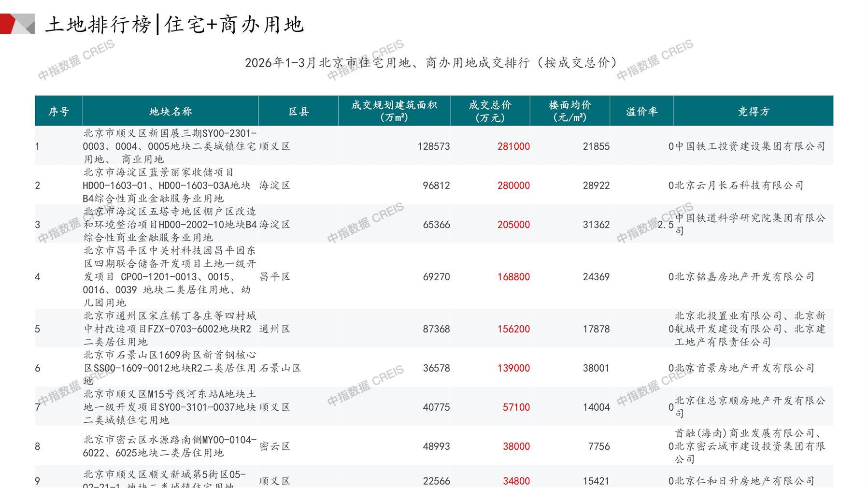The height and width of the screenshot is (488, 868).
Task: Click the floor price value 38001
Action: [x=596, y=368]
